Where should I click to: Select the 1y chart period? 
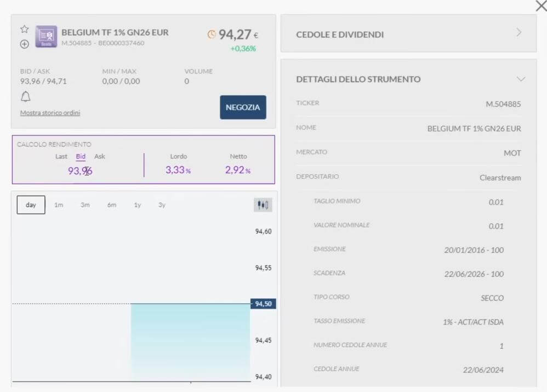pyautogui.click(x=138, y=205)
